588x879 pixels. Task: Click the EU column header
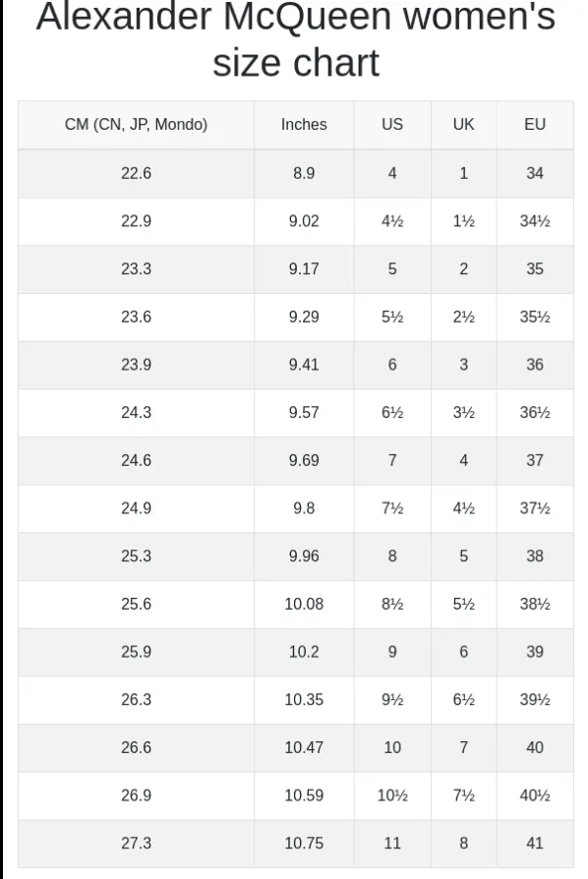(x=535, y=125)
